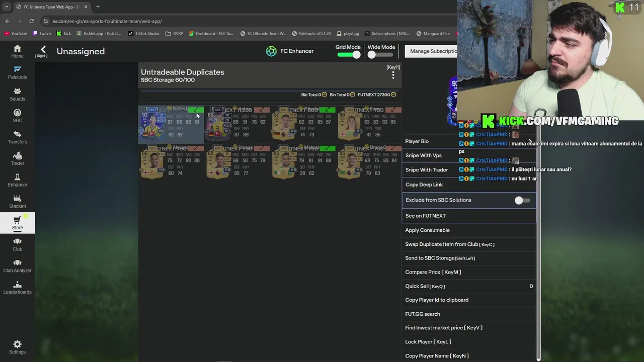This screenshot has height=362, width=644.
Task: Open Enhancer in the sidebar
Action: [17, 180]
